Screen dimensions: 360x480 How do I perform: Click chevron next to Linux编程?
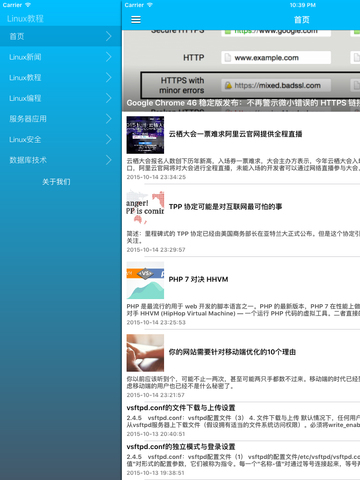109,98
